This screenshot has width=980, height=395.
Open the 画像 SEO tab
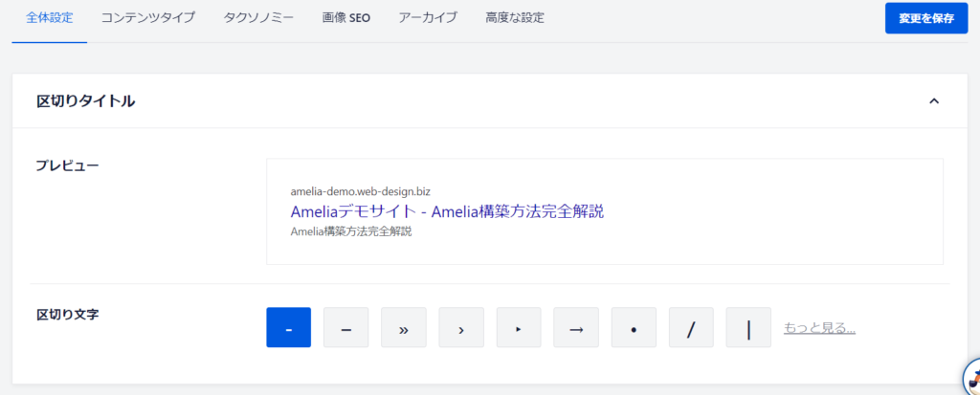tap(346, 17)
